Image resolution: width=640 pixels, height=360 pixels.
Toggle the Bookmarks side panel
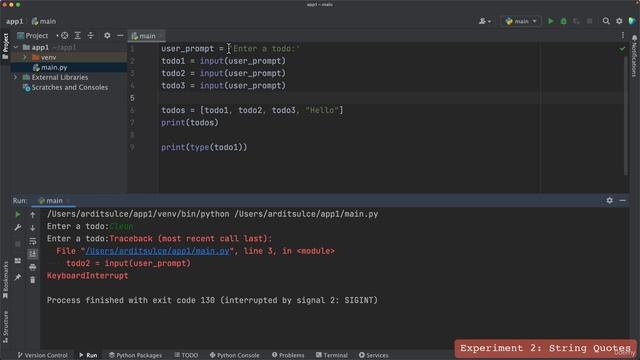click(5, 280)
